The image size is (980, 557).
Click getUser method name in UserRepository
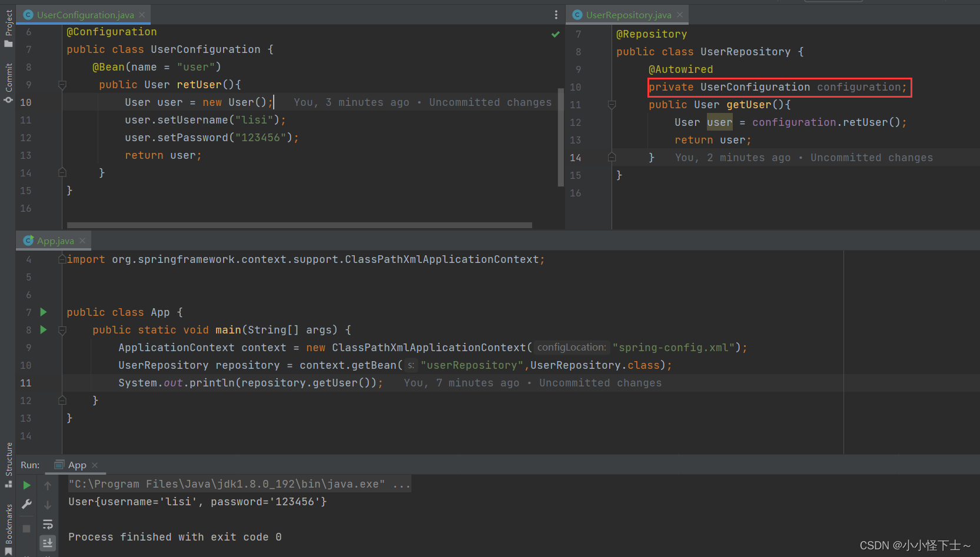coord(749,105)
